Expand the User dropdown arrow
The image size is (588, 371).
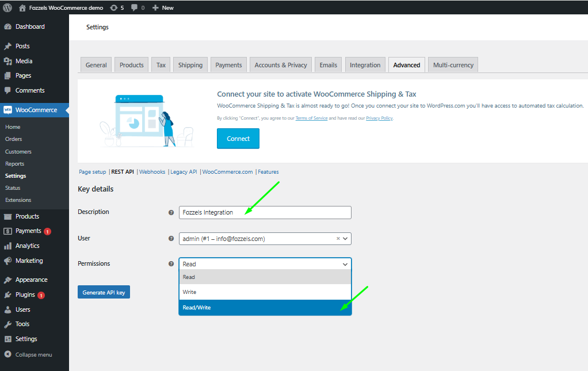[x=345, y=239]
